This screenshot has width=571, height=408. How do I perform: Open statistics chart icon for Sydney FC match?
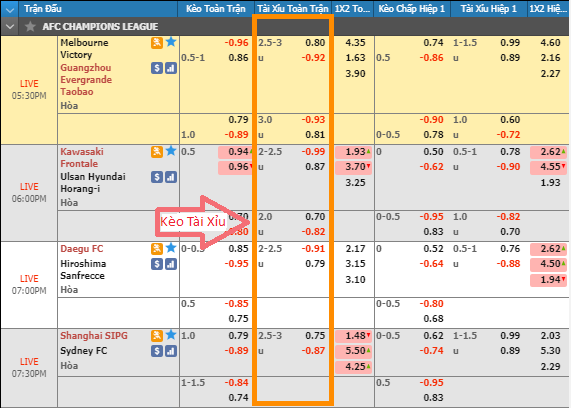click(171, 351)
